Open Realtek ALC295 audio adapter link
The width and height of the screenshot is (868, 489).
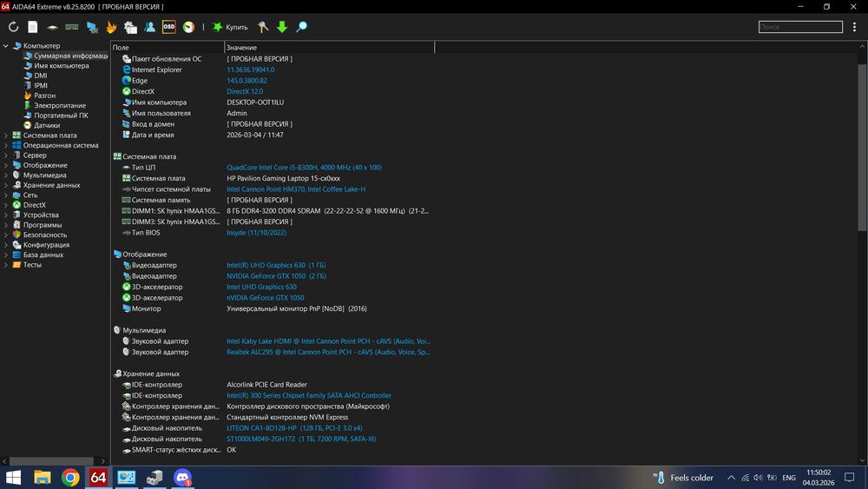click(328, 353)
